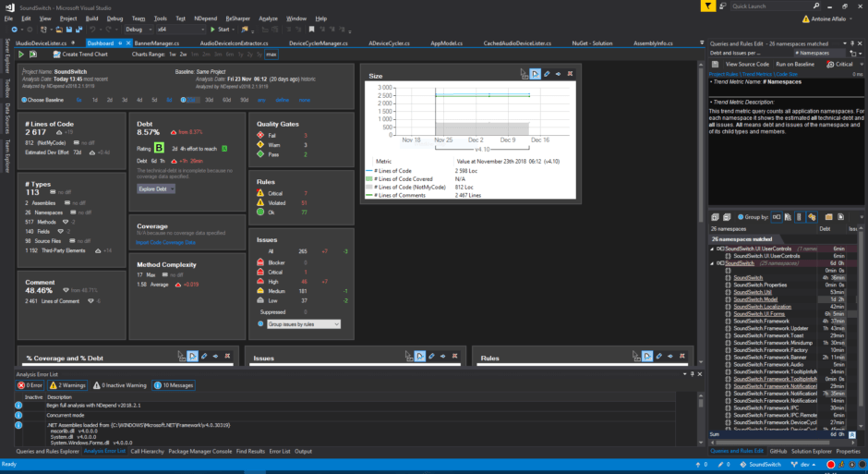This screenshot has width=868, height=474.
Task: Toggle the 2 Warnings filter
Action: [67, 385]
